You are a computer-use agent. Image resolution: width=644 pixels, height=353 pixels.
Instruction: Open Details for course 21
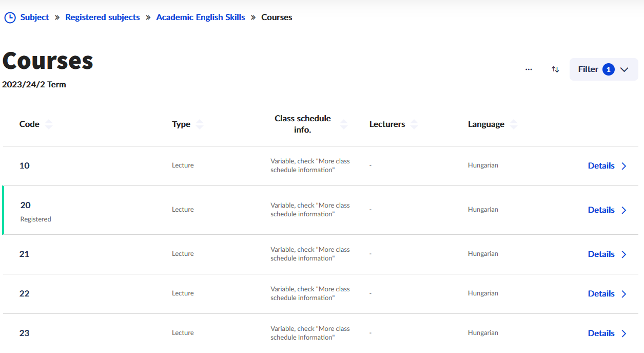[601, 254]
